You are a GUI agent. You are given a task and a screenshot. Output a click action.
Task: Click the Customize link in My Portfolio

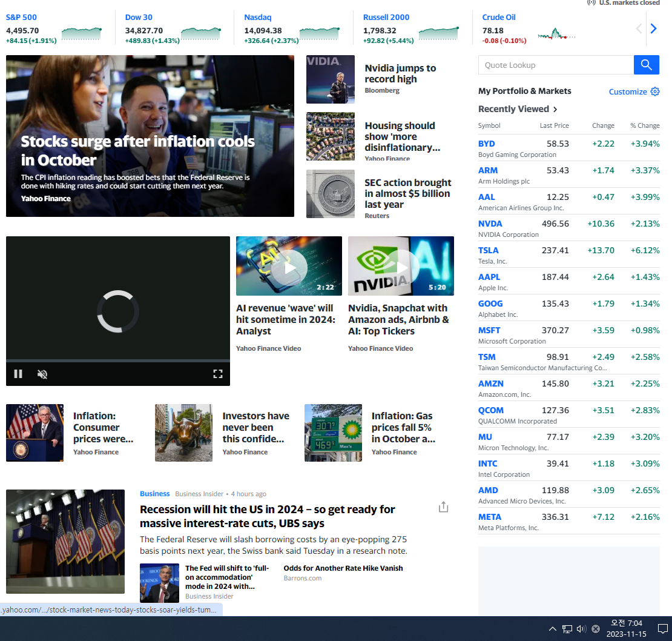tap(627, 91)
